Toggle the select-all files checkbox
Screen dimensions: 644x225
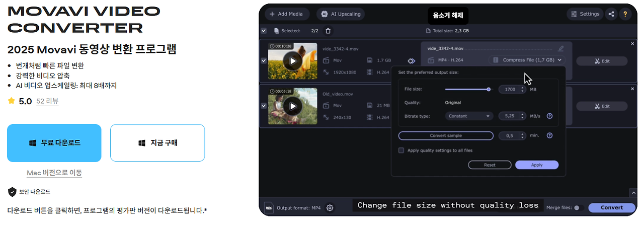click(264, 31)
